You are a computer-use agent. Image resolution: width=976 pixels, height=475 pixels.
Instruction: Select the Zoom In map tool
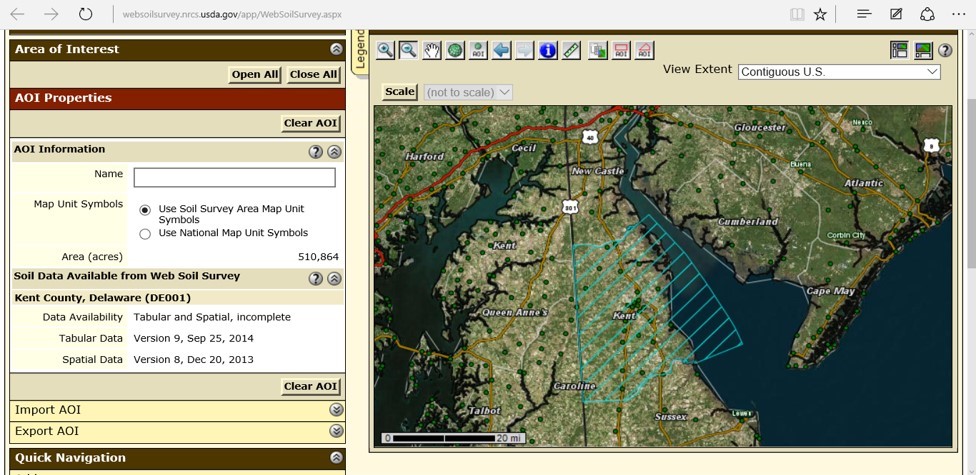[385, 50]
